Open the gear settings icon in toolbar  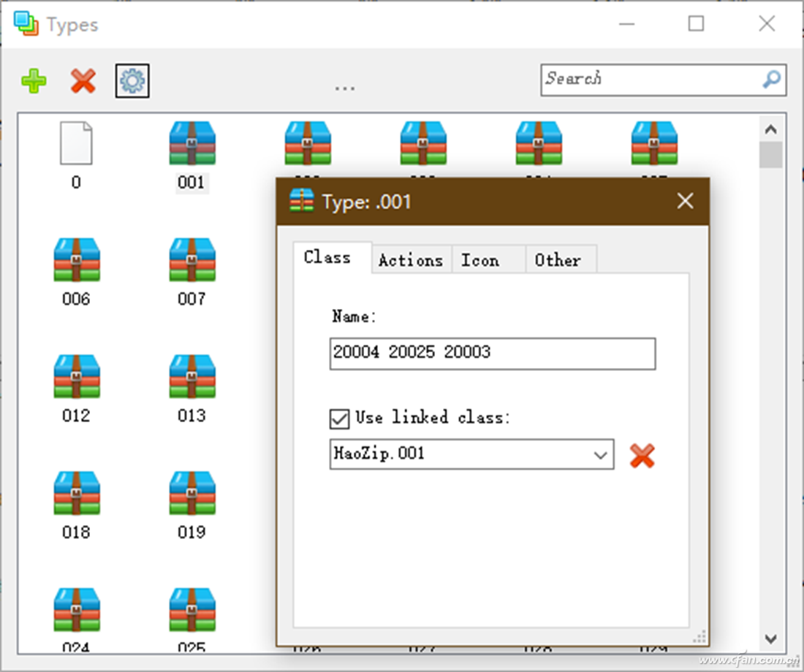pos(132,81)
